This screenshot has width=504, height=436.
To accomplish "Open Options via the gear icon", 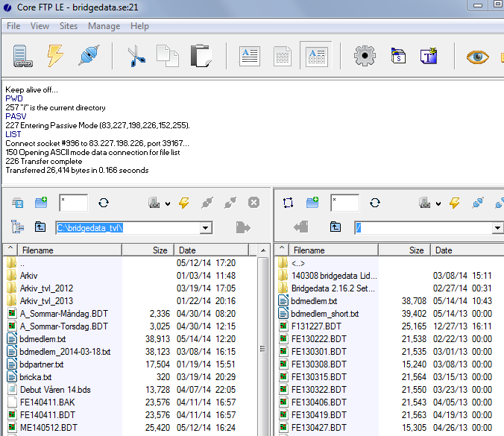I will [365, 56].
